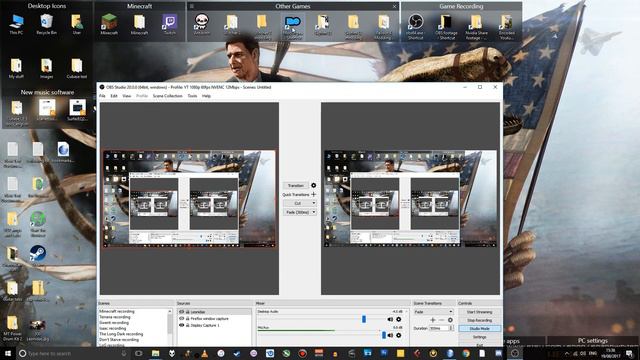The width and height of the screenshot is (640, 360).
Task: Click the Mic/Aux volume slider handle
Action: [384, 335]
